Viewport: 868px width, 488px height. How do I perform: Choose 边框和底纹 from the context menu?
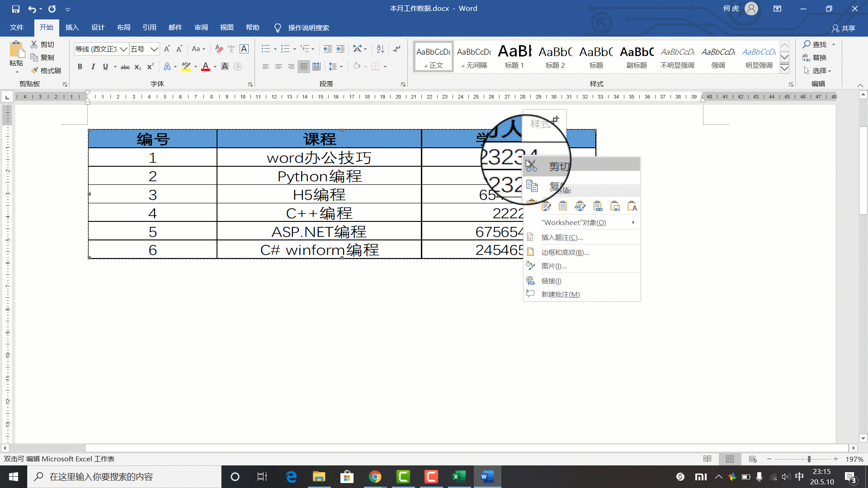point(565,252)
